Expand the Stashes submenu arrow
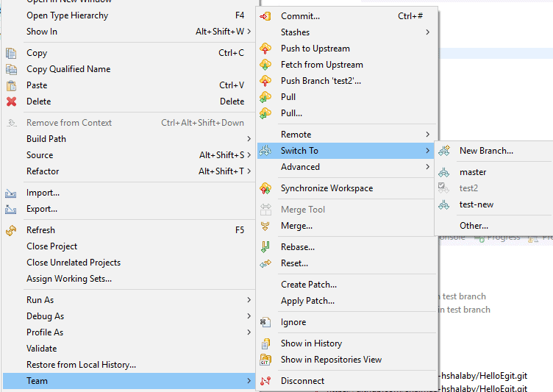The image size is (553, 392). 427,32
